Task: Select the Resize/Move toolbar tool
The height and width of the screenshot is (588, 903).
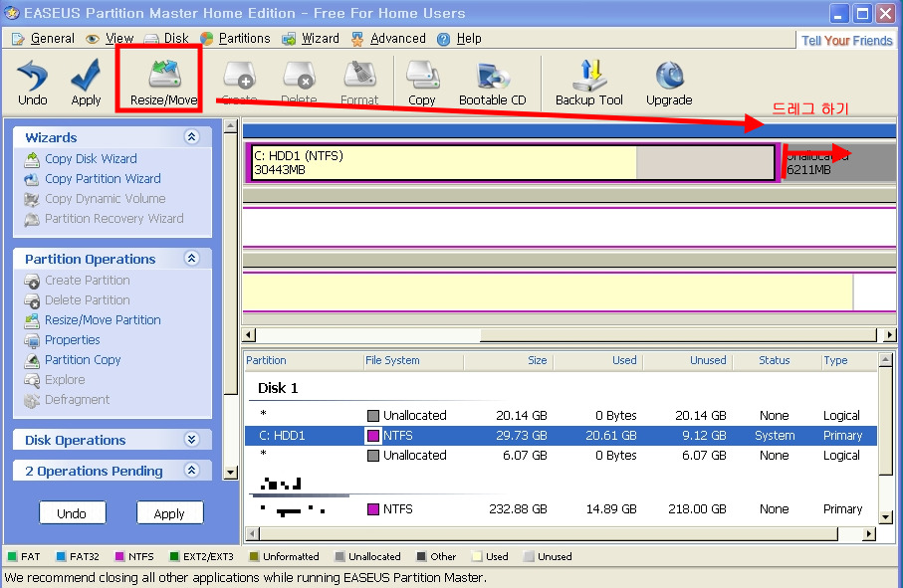Action: click(x=163, y=82)
